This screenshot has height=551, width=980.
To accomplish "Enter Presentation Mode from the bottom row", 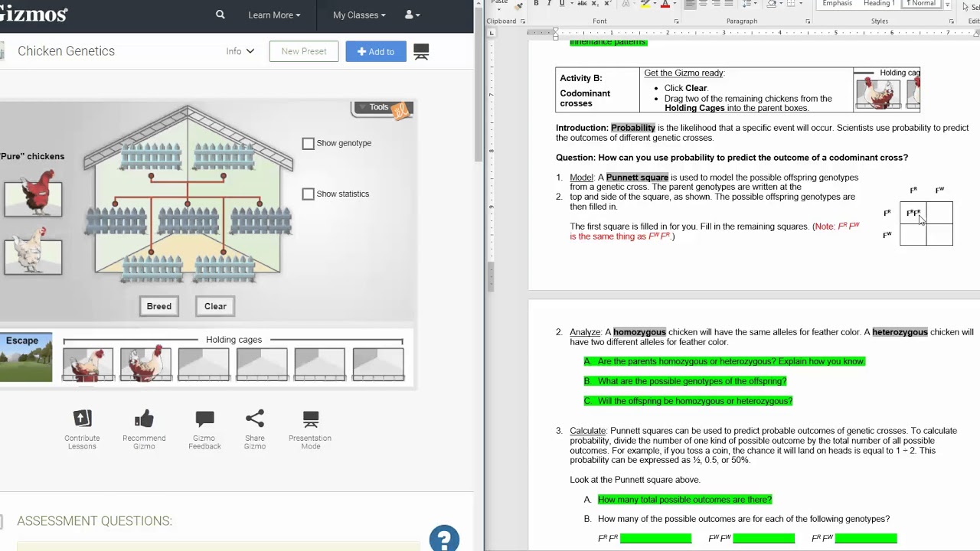I will click(x=310, y=419).
